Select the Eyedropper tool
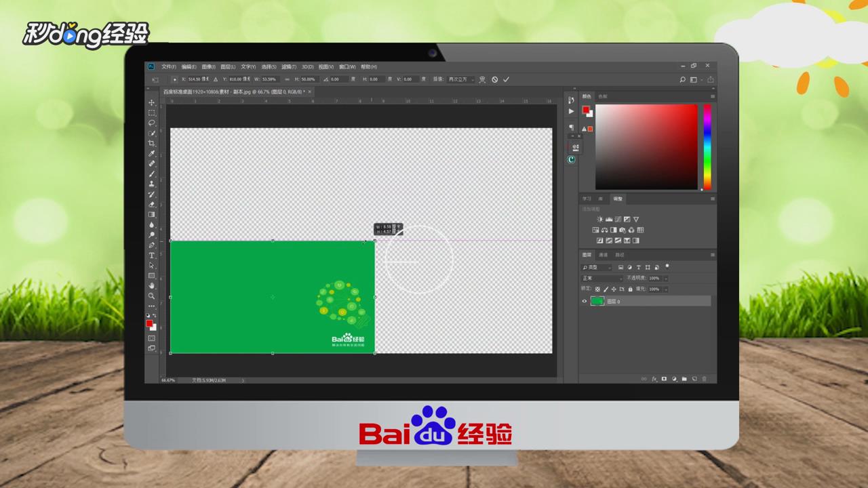868x488 pixels. [152, 154]
